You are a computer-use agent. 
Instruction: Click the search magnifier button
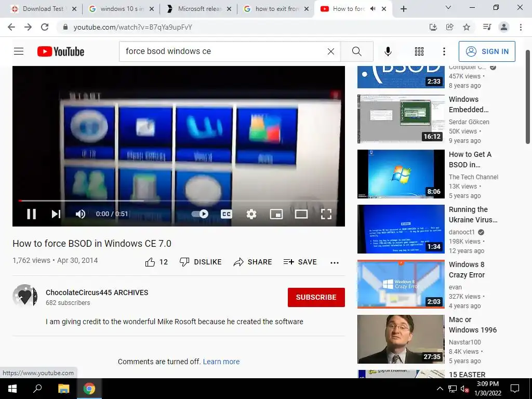click(x=357, y=51)
